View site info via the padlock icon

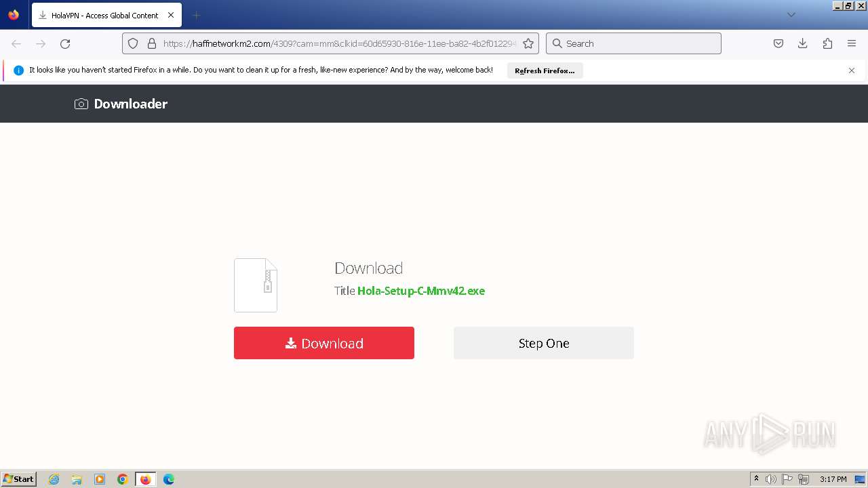(152, 43)
